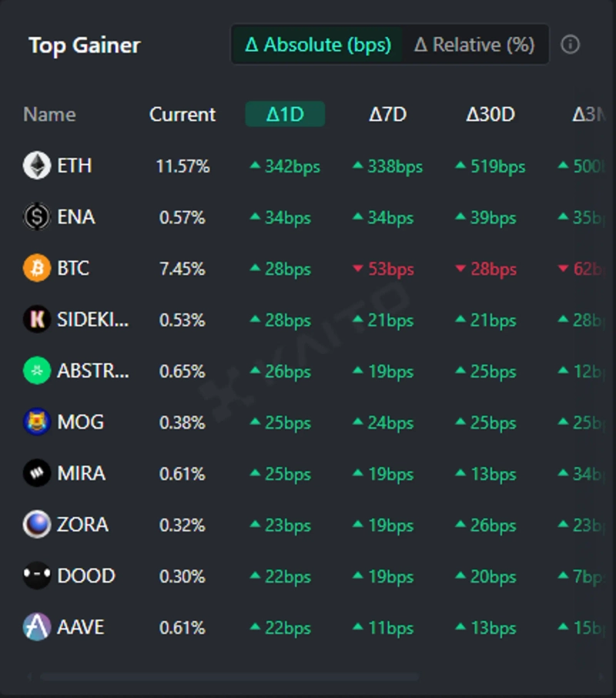Click the SIDEKICK token icon

(x=36, y=319)
